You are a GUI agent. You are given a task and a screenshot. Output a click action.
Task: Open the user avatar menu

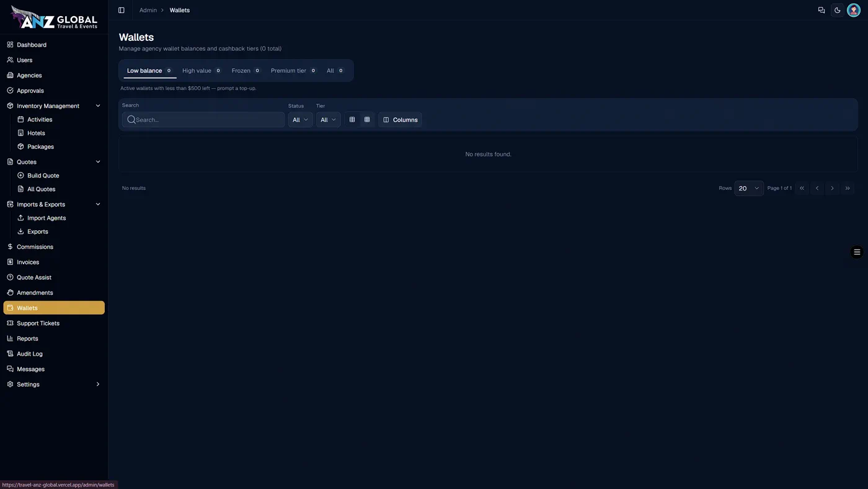854,10
